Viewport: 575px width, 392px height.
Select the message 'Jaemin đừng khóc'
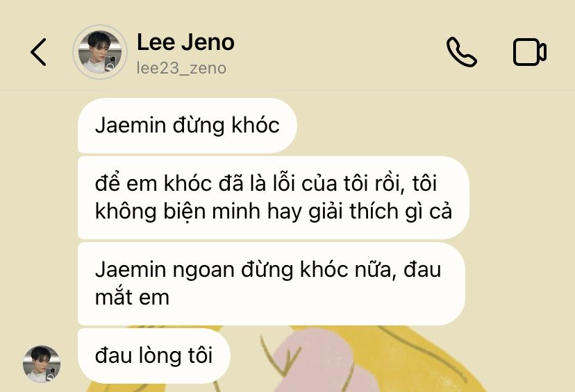[x=187, y=126]
